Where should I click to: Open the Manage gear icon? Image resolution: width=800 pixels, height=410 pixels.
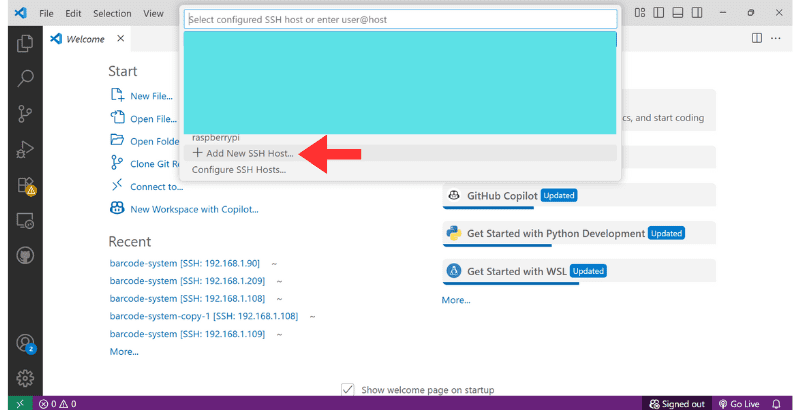click(26, 378)
